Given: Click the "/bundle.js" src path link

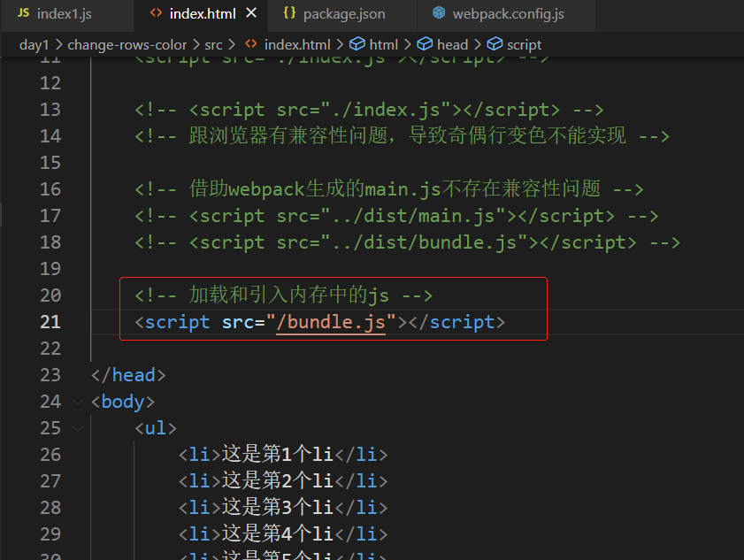Looking at the screenshot, I should tap(331, 322).
